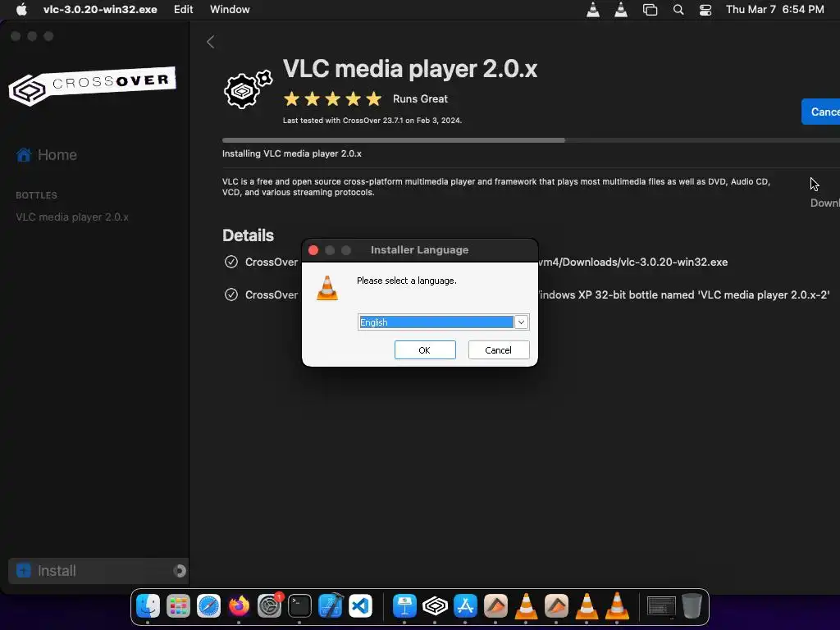840x630 pixels.
Task: Click the gear application icon beside VLC title
Action: (x=248, y=89)
